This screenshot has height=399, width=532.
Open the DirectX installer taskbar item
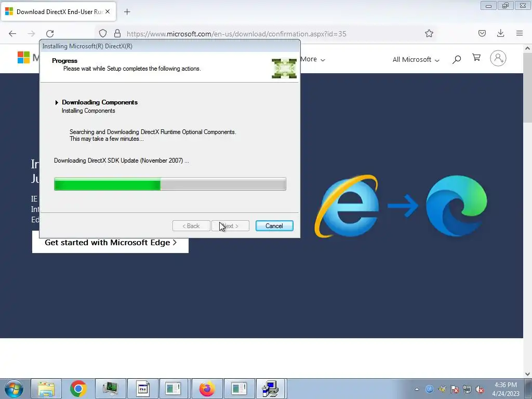(271, 389)
